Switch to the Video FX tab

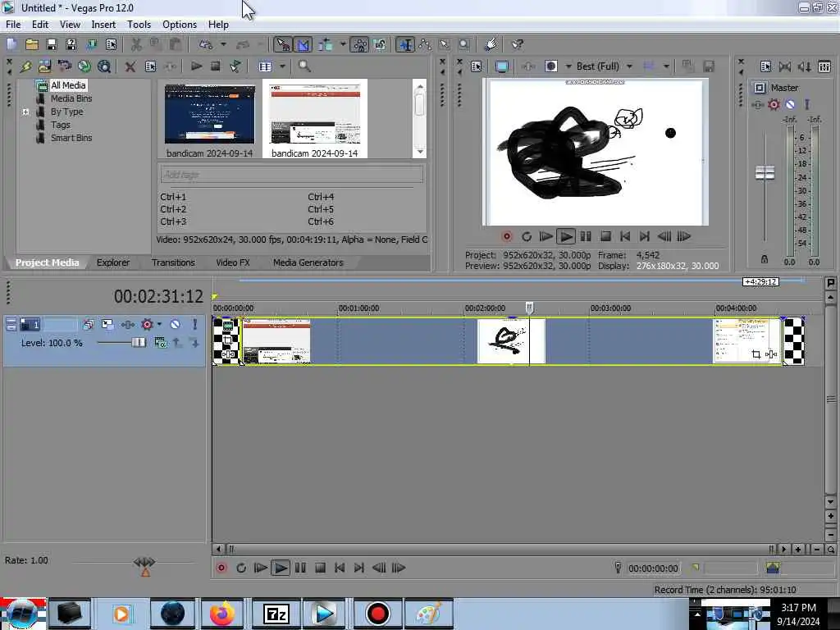coord(232,262)
